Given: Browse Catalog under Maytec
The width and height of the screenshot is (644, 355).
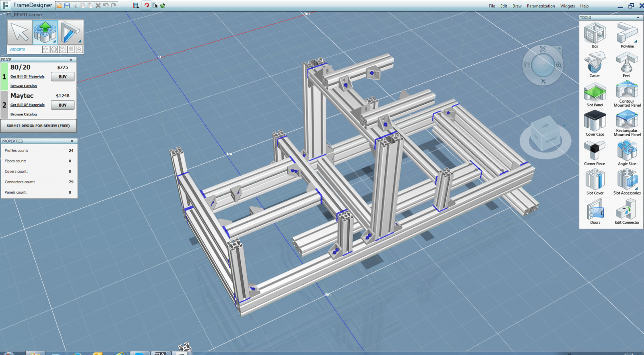Looking at the screenshot, I should [x=23, y=114].
